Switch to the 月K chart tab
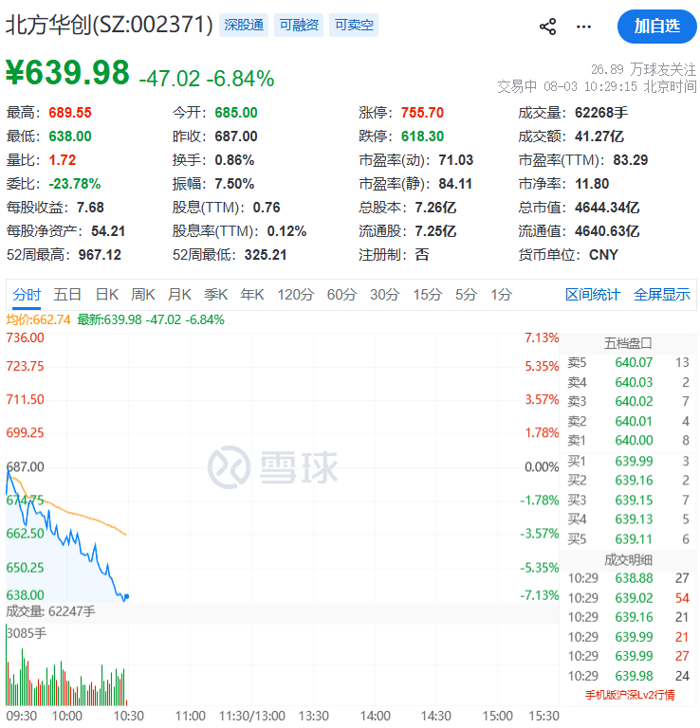700x728 pixels. (179, 295)
